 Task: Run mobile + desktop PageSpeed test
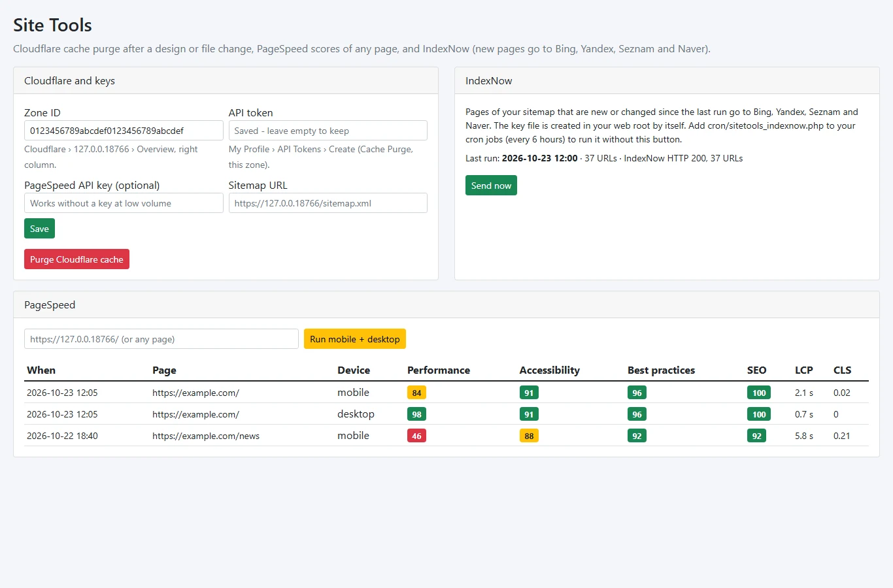(355, 339)
